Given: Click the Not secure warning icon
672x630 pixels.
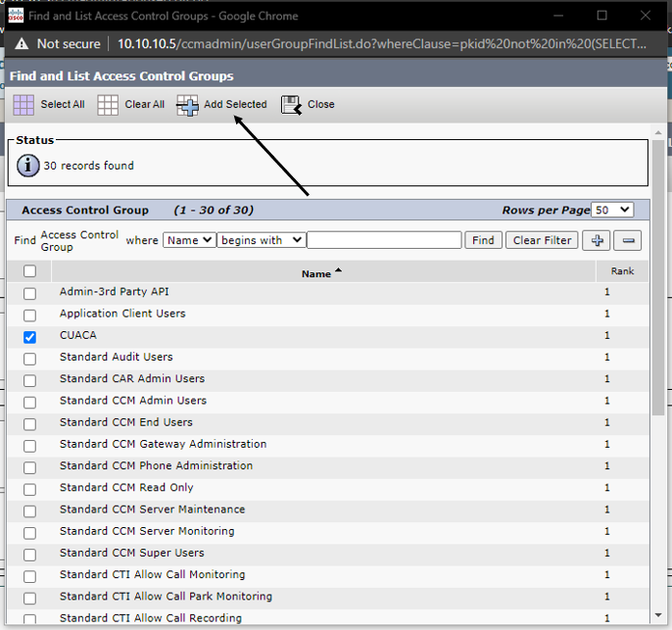Looking at the screenshot, I should point(22,44).
